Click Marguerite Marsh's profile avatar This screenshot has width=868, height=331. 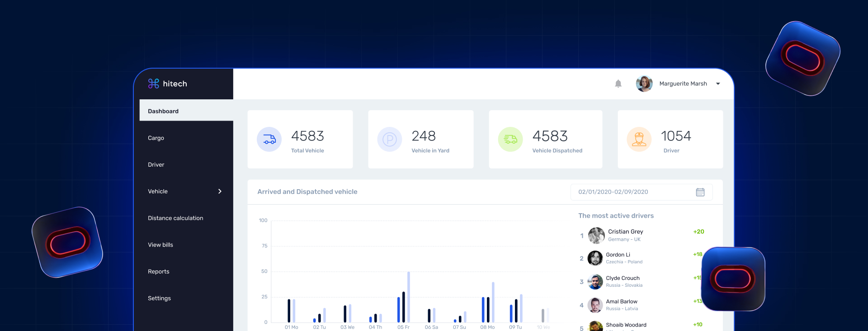pos(644,84)
